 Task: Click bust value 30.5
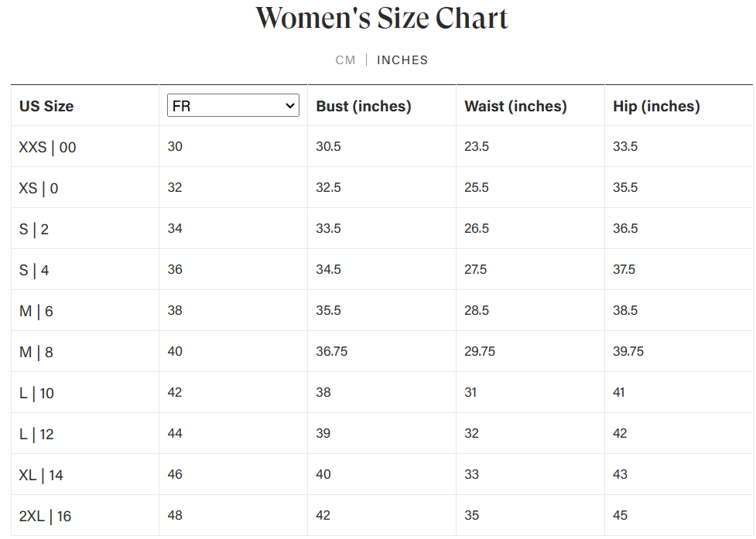coord(328,146)
